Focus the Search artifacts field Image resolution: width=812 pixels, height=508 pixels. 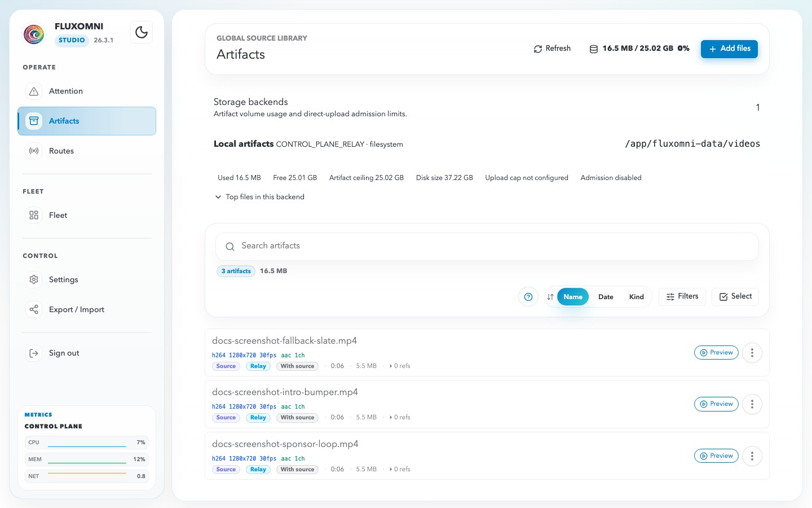487,247
